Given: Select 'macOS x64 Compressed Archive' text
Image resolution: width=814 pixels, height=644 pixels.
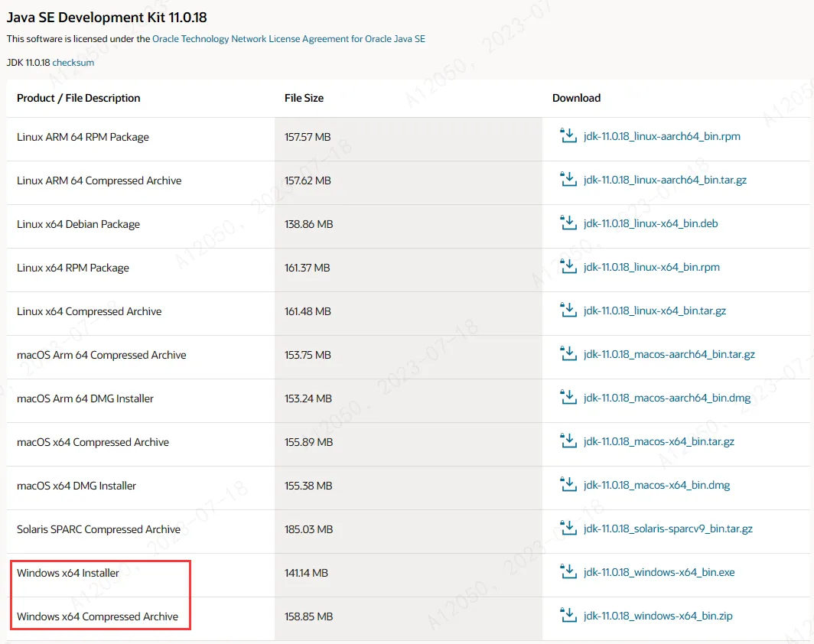Looking at the screenshot, I should tap(93, 442).
